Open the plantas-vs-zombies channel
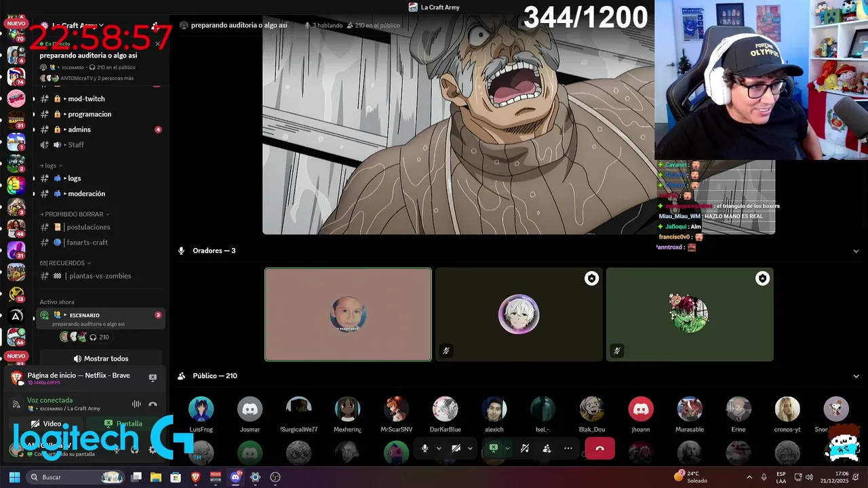The width and height of the screenshot is (868, 488). click(x=100, y=276)
